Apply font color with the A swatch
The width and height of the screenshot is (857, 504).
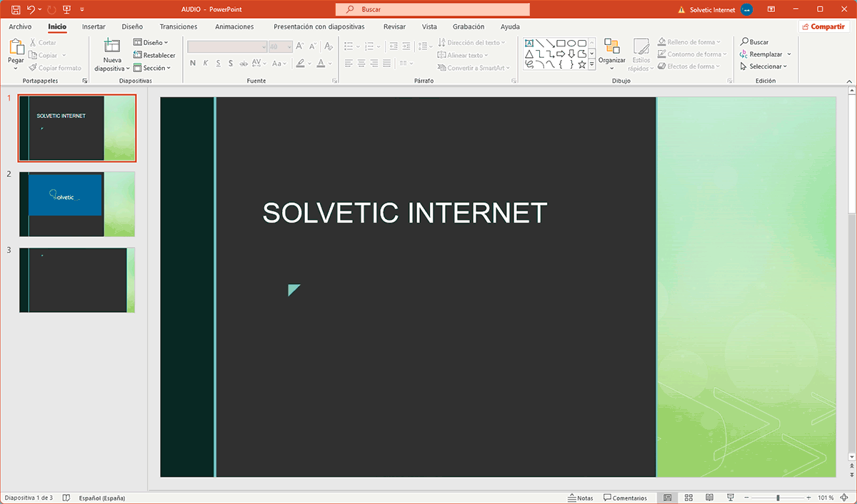(321, 64)
